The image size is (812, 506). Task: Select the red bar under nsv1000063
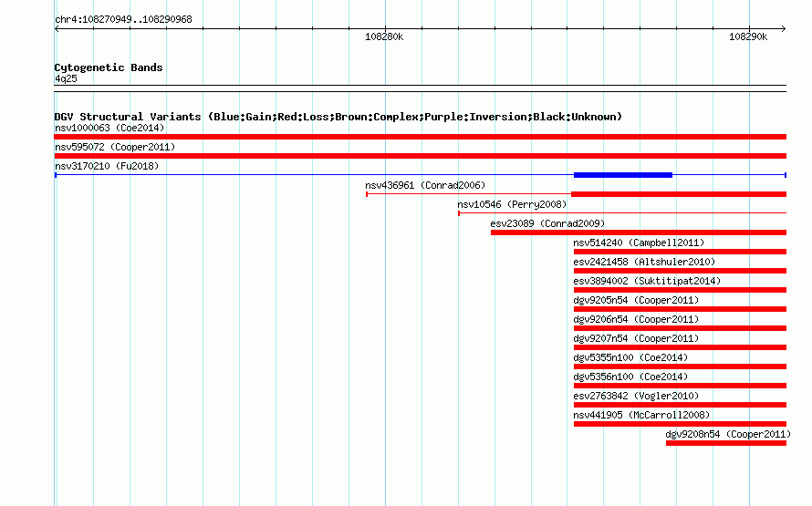tap(420, 137)
